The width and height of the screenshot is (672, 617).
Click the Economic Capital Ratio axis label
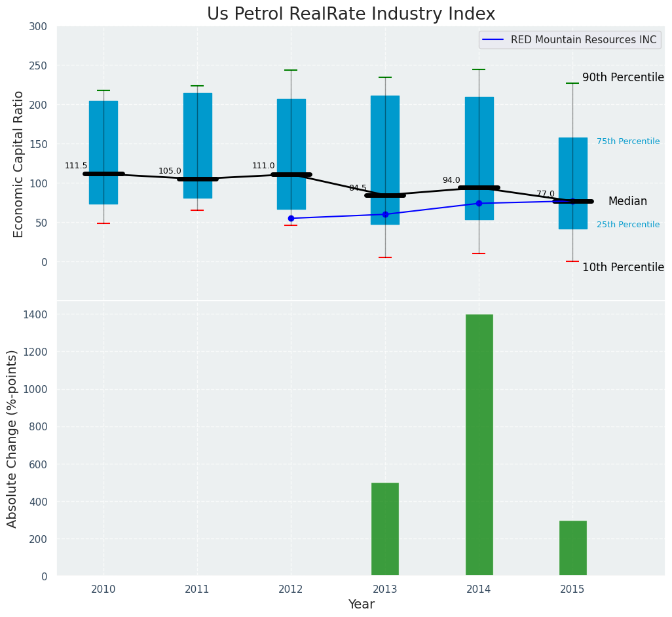[19, 164]
